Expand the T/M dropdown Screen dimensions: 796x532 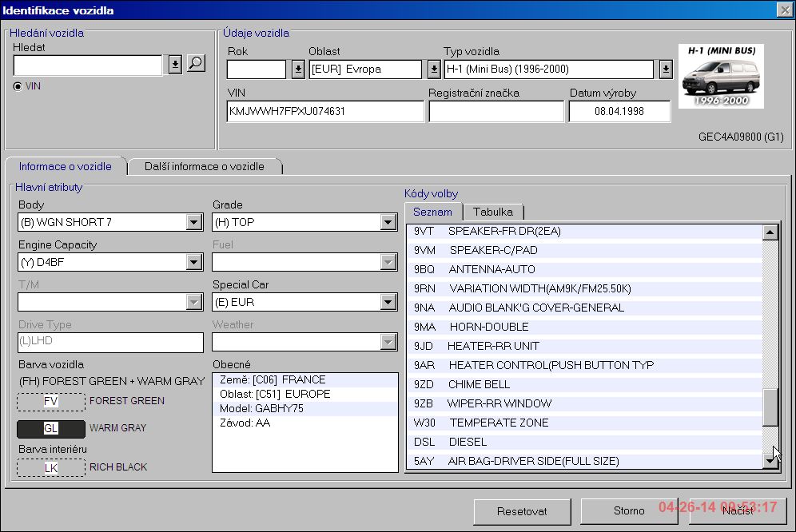[x=194, y=303]
